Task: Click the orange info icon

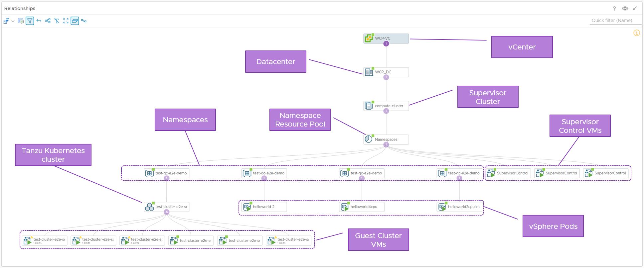Action: 637,33
